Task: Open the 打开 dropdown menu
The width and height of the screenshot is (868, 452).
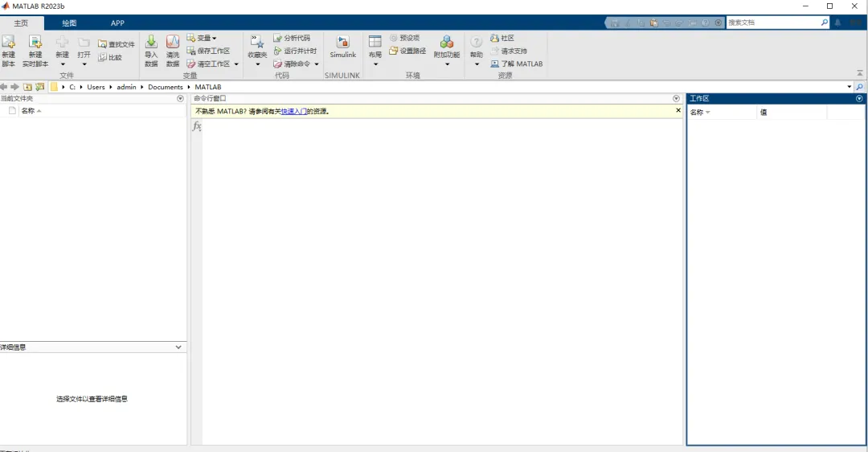Action: [x=84, y=64]
